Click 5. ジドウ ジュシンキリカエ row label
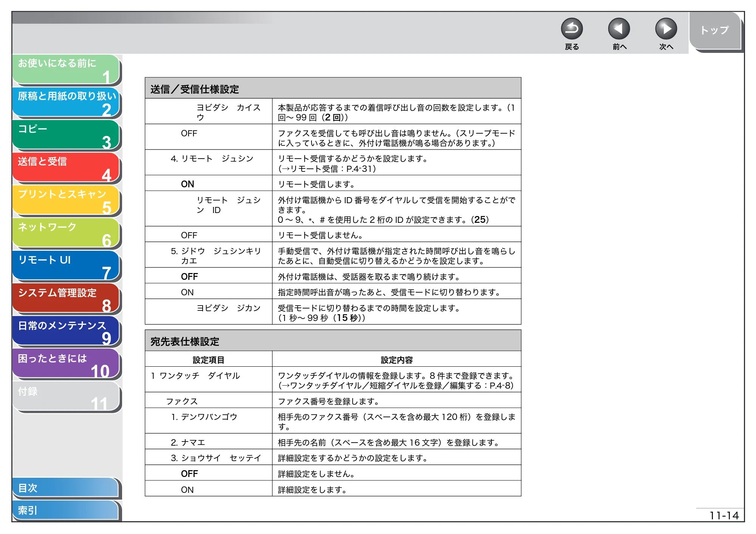 click(216, 256)
